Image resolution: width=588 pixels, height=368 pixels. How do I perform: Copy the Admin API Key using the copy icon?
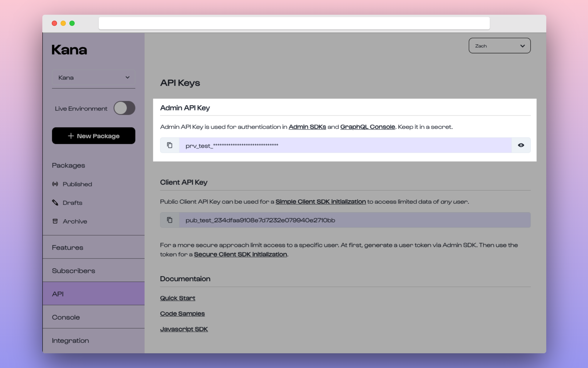[170, 145]
